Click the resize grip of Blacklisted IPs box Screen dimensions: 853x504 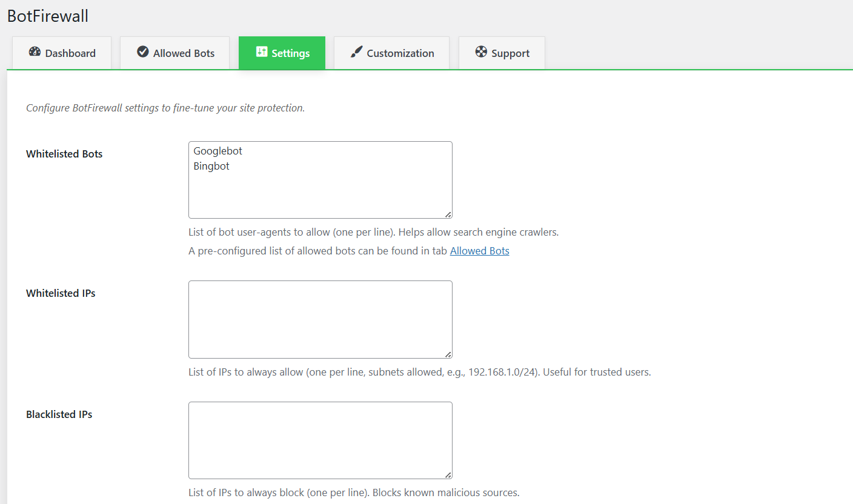click(x=448, y=474)
